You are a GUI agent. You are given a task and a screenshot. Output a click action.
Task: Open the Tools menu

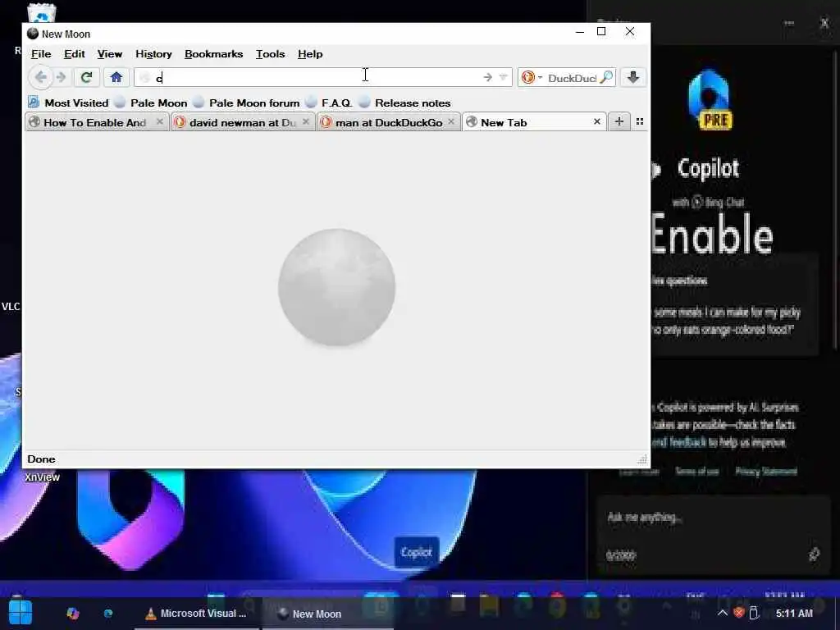pyautogui.click(x=270, y=54)
